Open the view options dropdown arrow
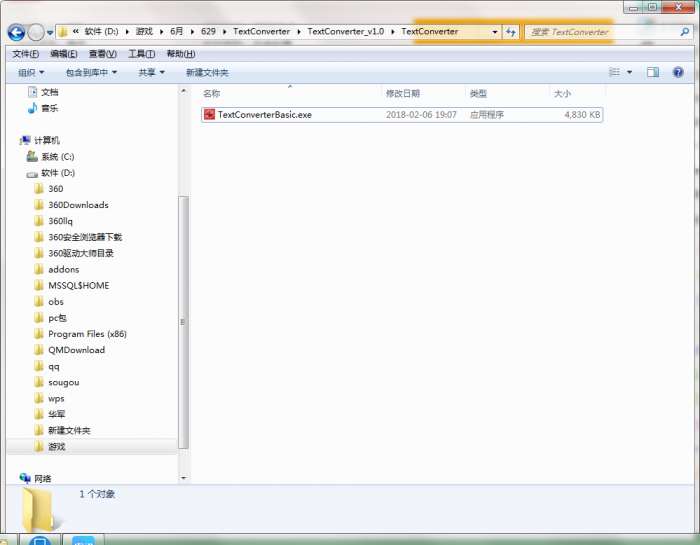 click(629, 72)
